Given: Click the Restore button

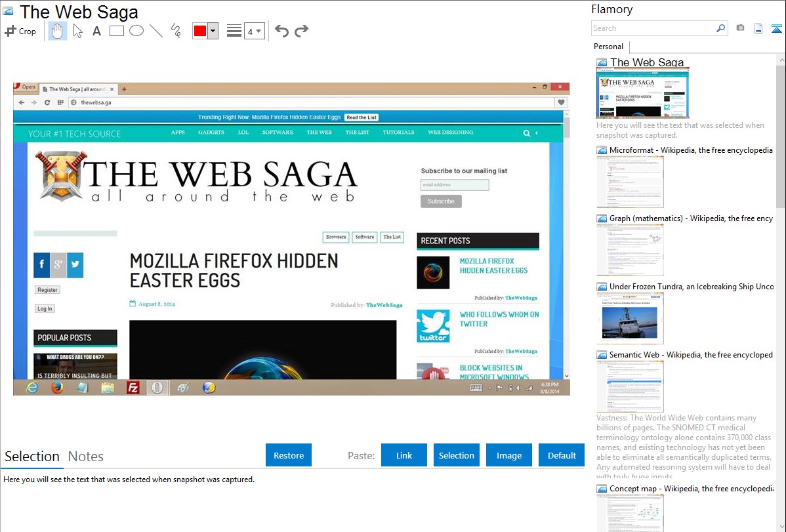Looking at the screenshot, I should [289, 455].
